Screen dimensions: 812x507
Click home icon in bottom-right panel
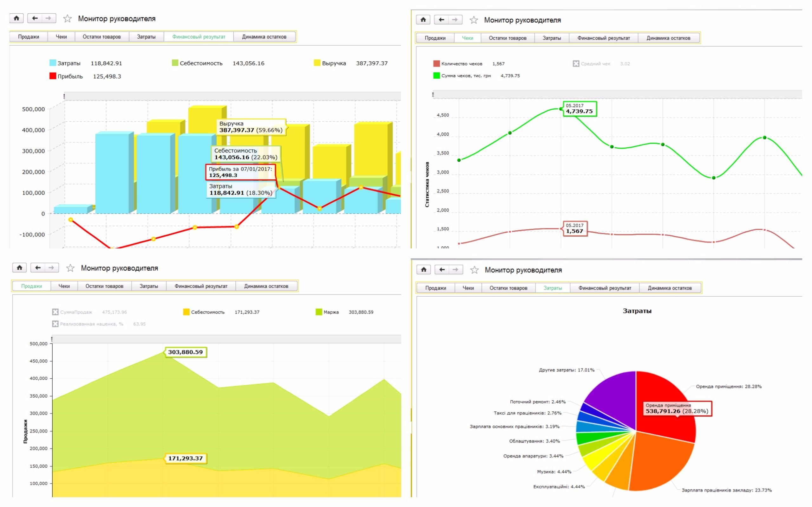pos(424,269)
